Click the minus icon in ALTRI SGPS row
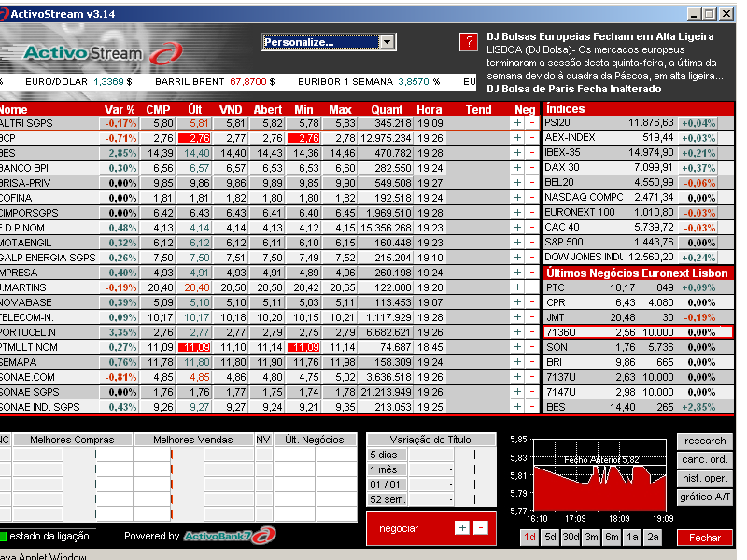Screen dimensions: 747x560 click(x=531, y=123)
